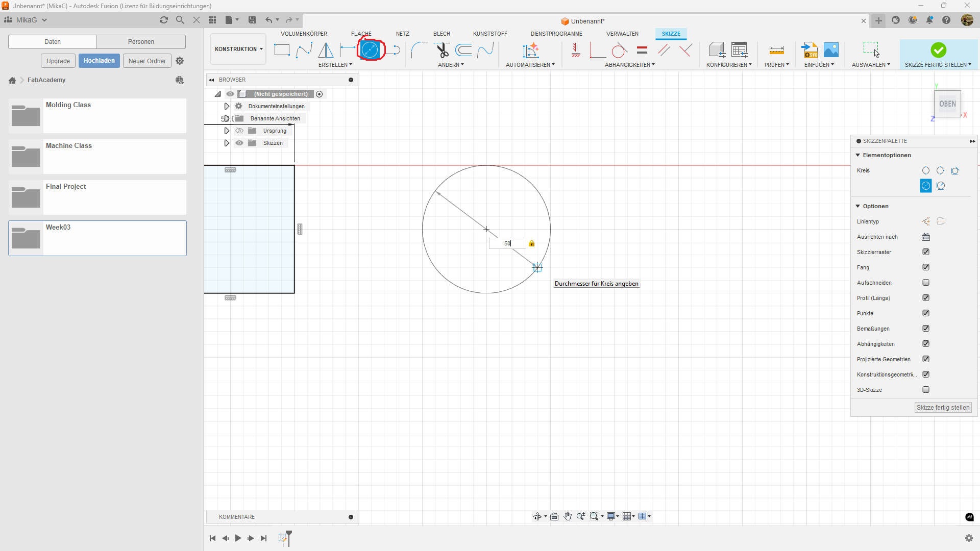The width and height of the screenshot is (980, 551).
Task: Apply the Perpendicular constraint
Action: pos(686,50)
